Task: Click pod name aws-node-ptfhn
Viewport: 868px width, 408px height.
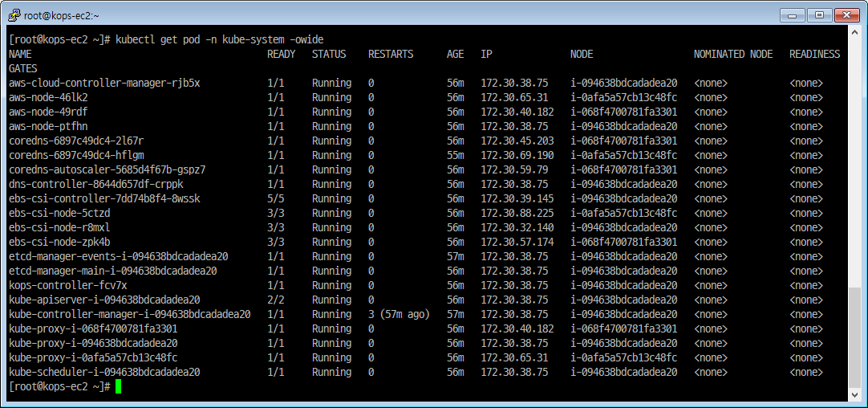Action: (x=49, y=126)
